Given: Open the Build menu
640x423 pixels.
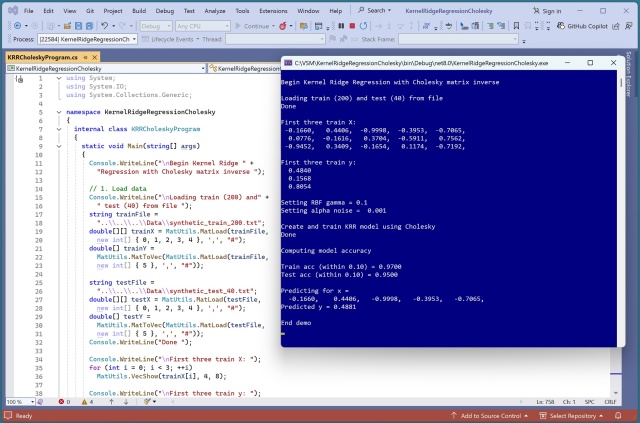Looking at the screenshot, I should (139, 11).
